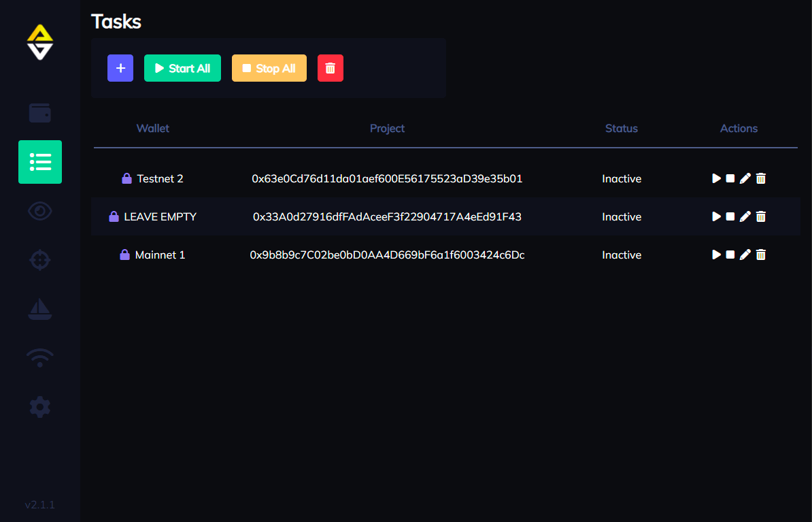
Task: Open the sailboat sidebar page
Action: (40, 309)
